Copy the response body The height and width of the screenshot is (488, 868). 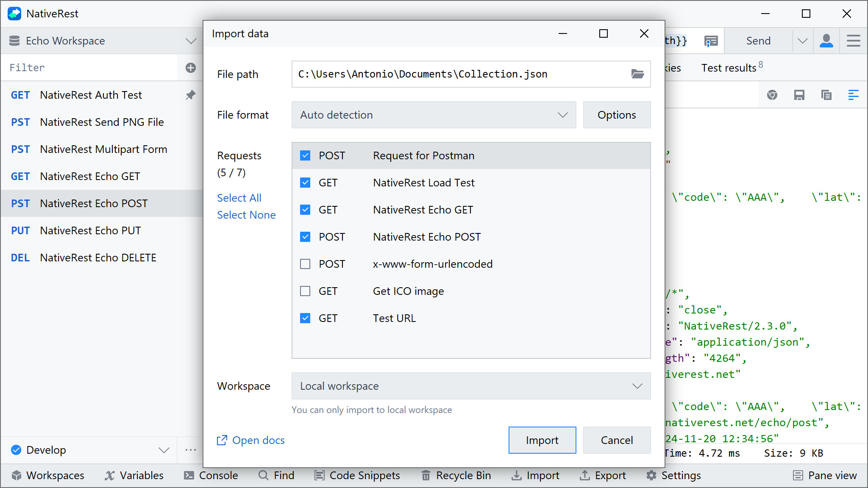coord(826,95)
